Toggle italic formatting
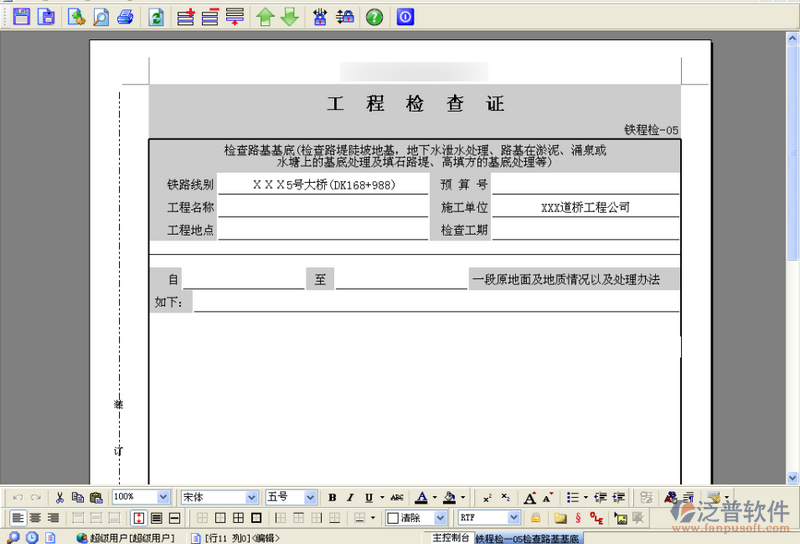This screenshot has height=544, width=800. click(351, 497)
